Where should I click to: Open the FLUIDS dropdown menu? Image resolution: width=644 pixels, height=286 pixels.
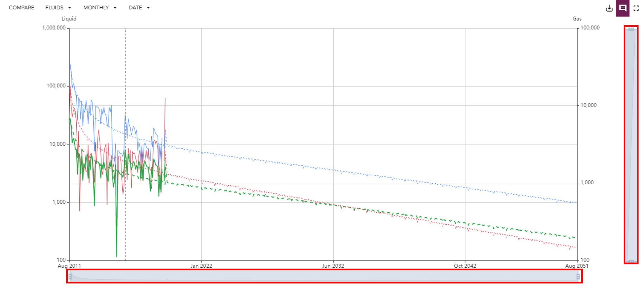coord(58,8)
